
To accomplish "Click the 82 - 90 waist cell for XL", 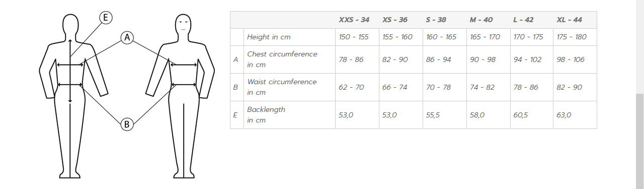I will point(570,87).
